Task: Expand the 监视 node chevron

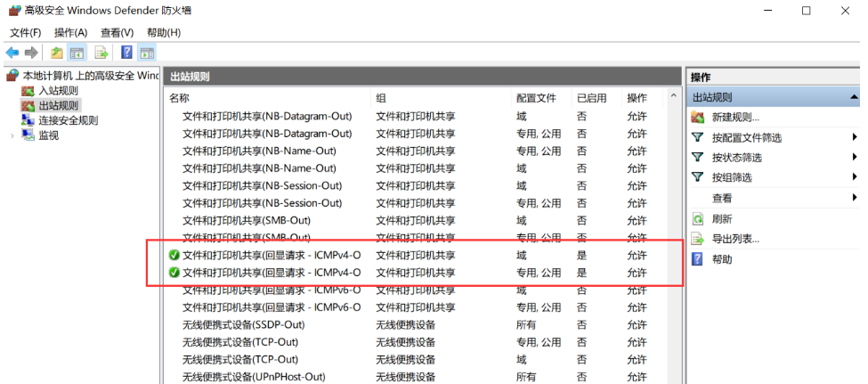Action: point(12,135)
